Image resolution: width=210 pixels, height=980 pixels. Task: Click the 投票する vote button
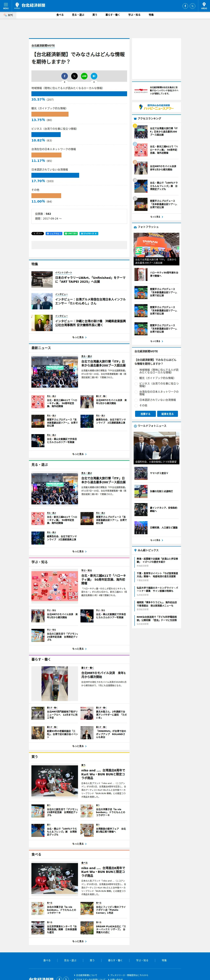[145, 414]
